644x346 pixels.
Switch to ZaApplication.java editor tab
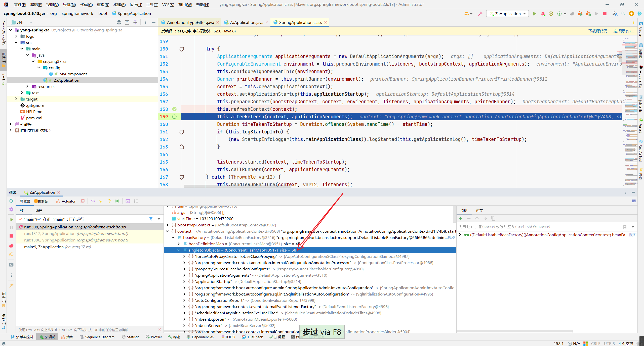point(246,22)
